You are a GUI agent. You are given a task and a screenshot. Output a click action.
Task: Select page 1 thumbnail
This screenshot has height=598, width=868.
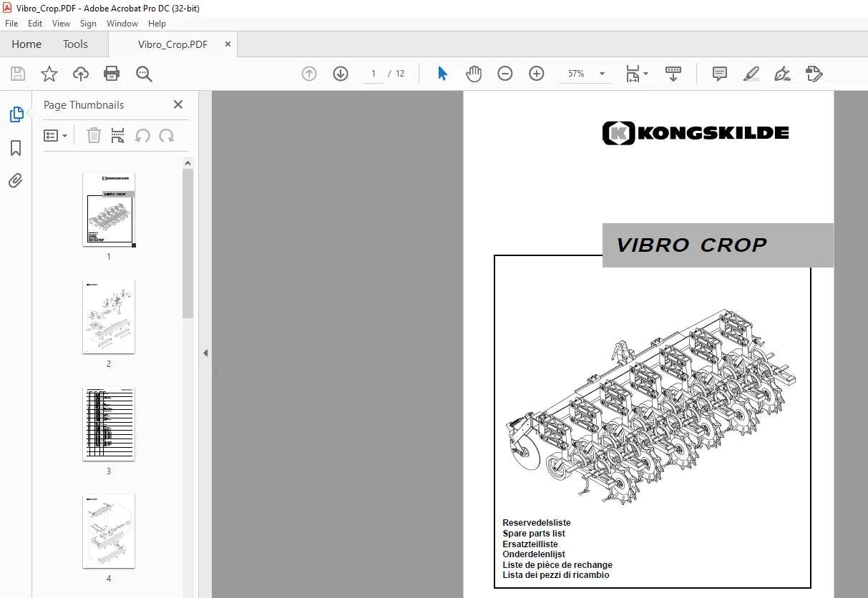[109, 209]
